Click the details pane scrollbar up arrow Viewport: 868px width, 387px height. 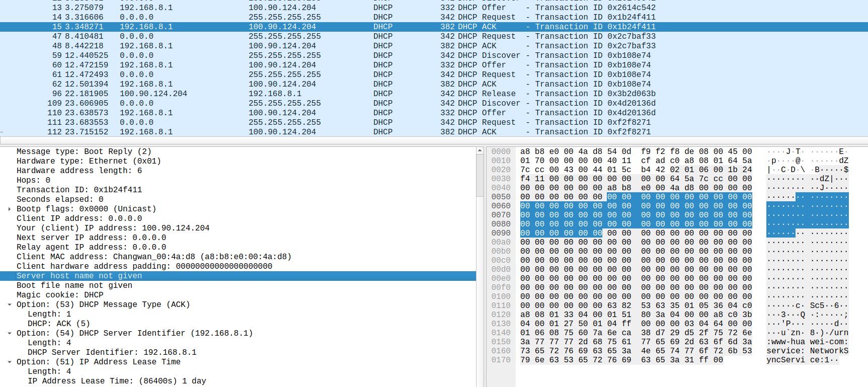[480, 151]
